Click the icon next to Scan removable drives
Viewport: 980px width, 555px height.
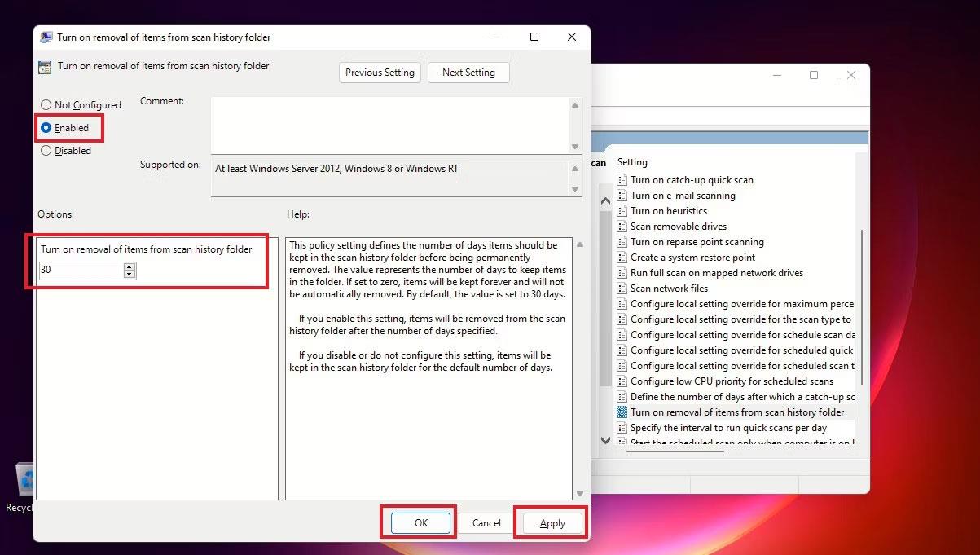(622, 227)
